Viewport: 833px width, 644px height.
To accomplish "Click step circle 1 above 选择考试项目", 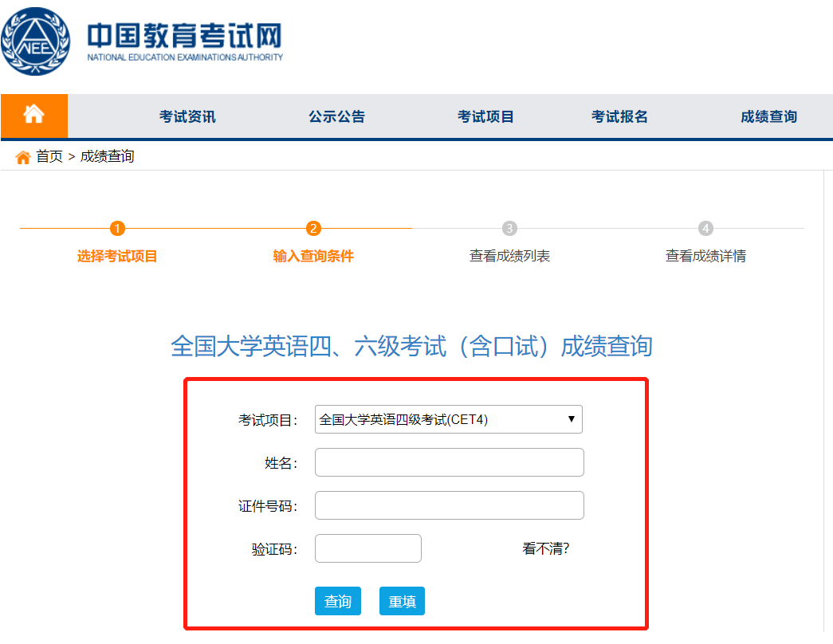I will tap(117, 227).
